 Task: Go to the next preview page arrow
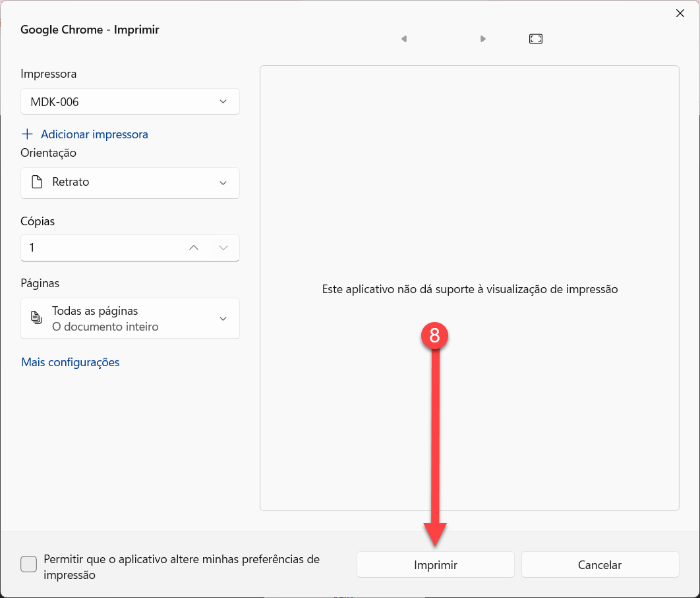[482, 39]
